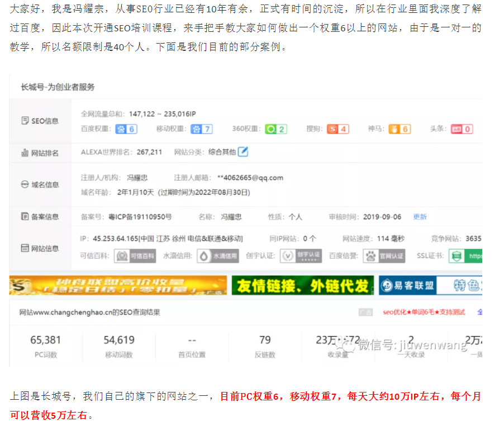Image resolution: width=504 pixels, height=421 pixels.
Task: Click the 竞争网站 3635 value
Action: 473,239
